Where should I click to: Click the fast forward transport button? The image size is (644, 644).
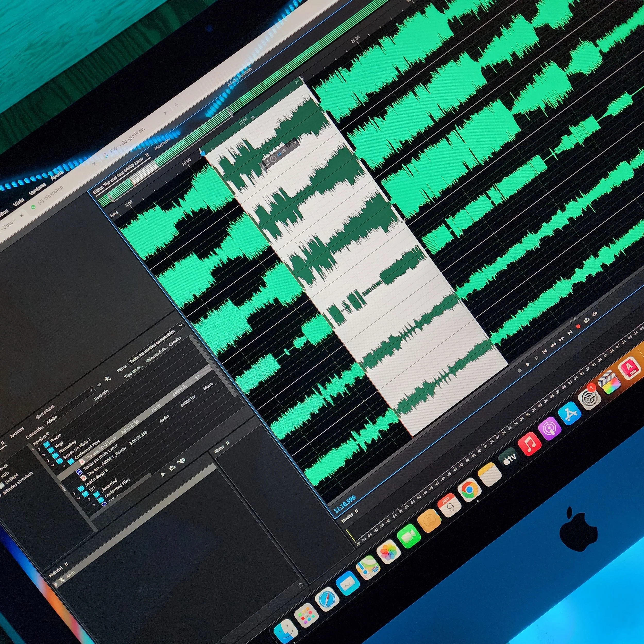561,339
